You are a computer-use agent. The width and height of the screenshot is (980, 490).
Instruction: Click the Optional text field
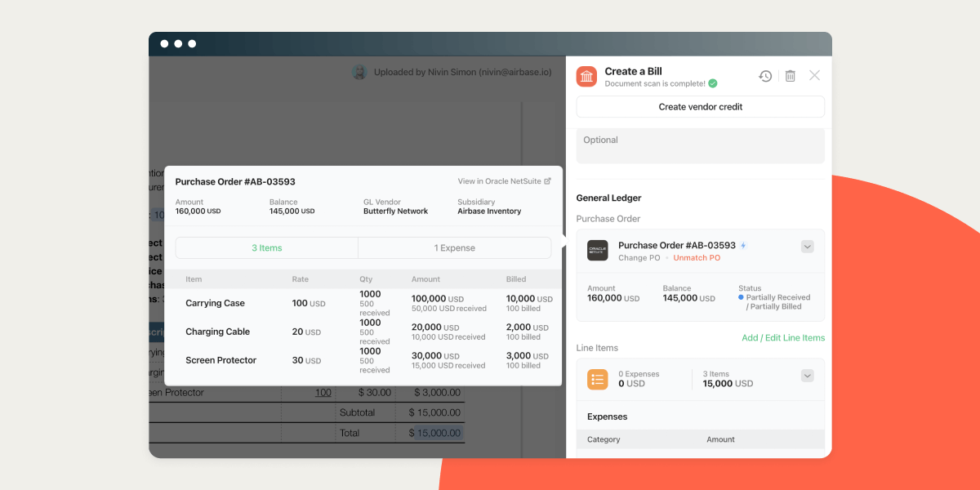[x=701, y=146]
